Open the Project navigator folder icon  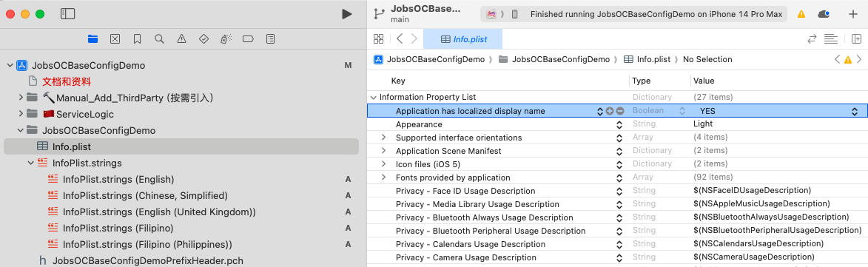click(92, 38)
